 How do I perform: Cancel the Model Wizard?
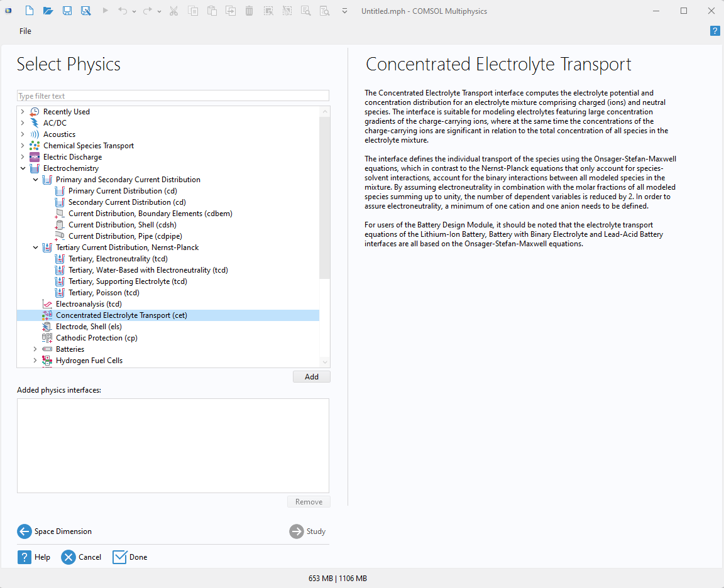[81, 557]
